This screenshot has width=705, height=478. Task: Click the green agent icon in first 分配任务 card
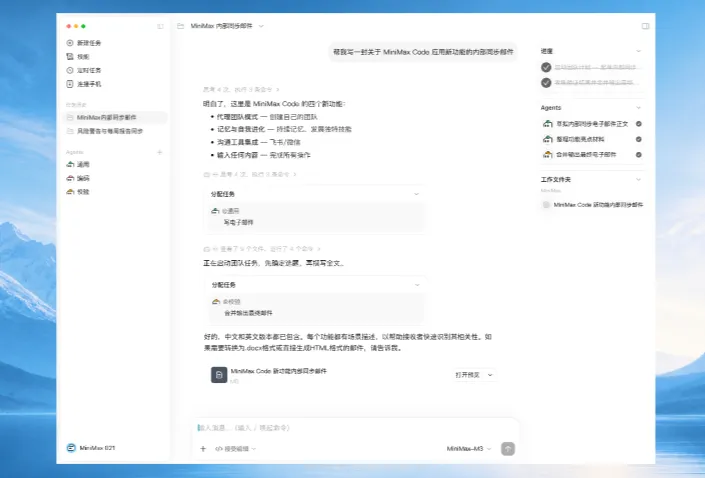pyautogui.click(x=215, y=211)
